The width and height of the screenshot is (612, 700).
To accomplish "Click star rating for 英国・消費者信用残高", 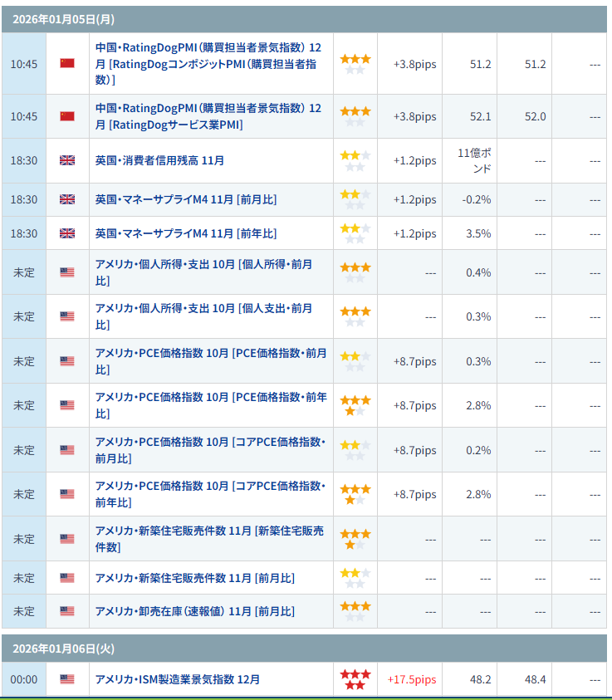I will coord(355,160).
